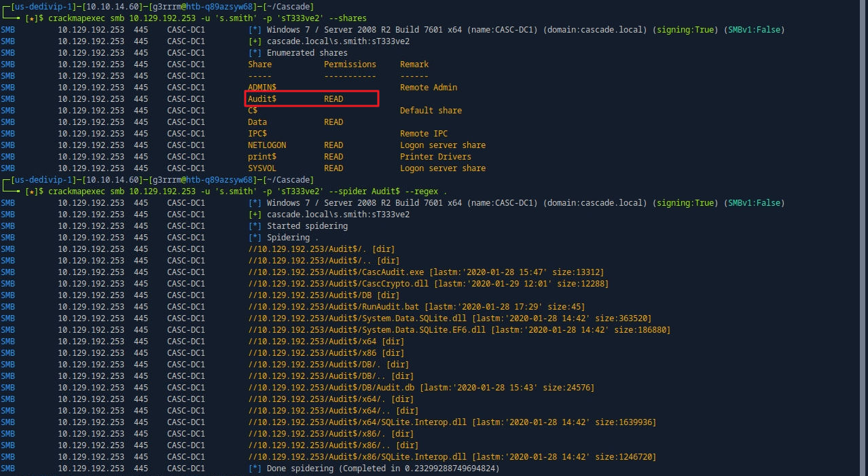Click the System.Data.SQLite.EF6.dll file entry

tap(459, 330)
